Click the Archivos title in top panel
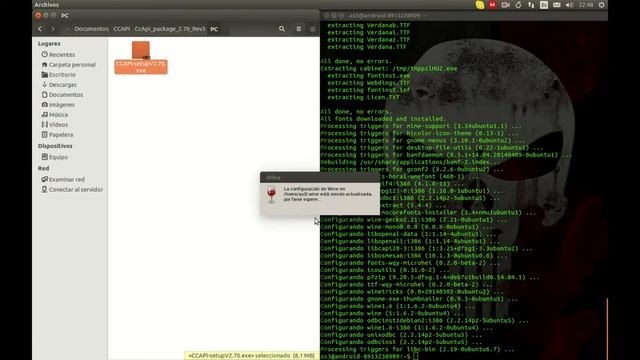The image size is (640, 360). [x=47, y=5]
